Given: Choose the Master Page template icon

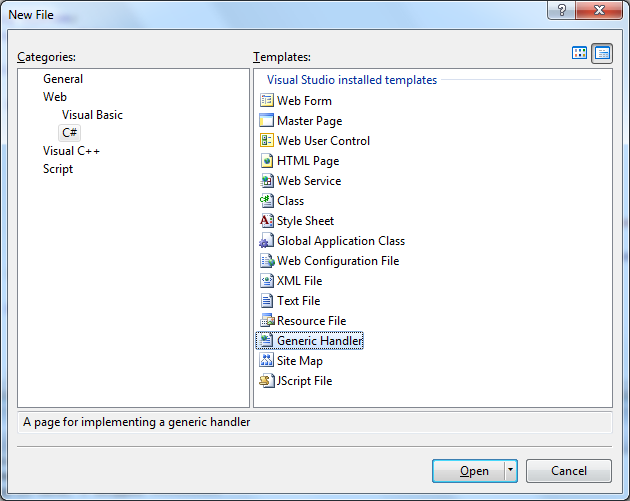Looking at the screenshot, I should pos(267,121).
